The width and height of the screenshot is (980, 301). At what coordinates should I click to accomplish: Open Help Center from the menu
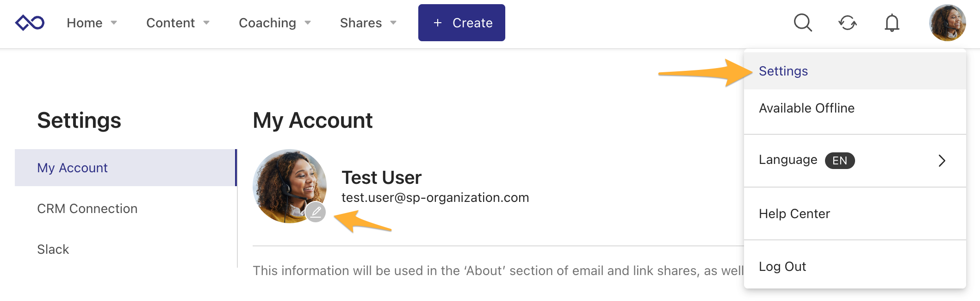[x=794, y=213]
